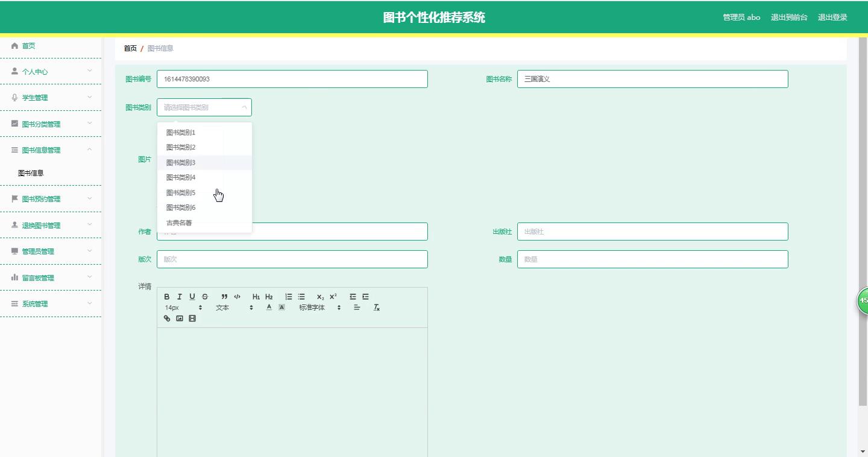Choose 图书类别3 in the dropdown list
The height and width of the screenshot is (457, 868).
click(x=181, y=163)
